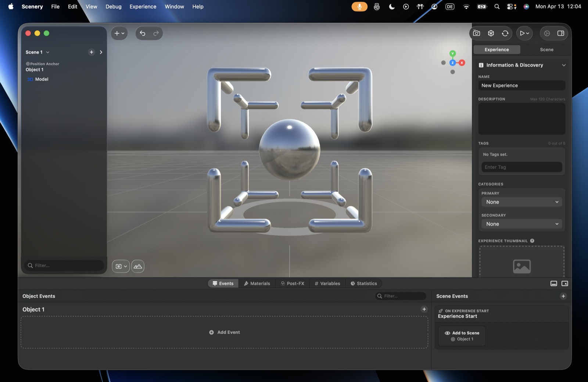
Task: Open the Secondary category dropdown
Action: 521,224
